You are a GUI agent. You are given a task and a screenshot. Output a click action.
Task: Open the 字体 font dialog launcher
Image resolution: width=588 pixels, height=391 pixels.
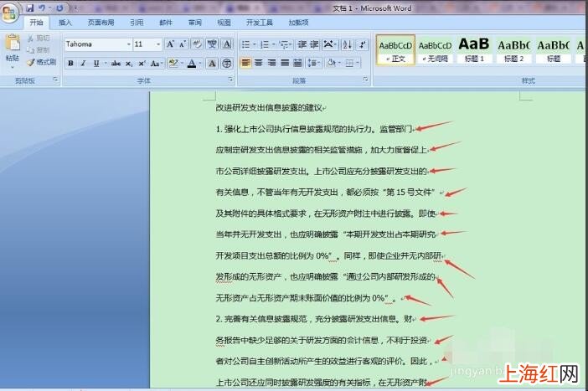point(230,80)
